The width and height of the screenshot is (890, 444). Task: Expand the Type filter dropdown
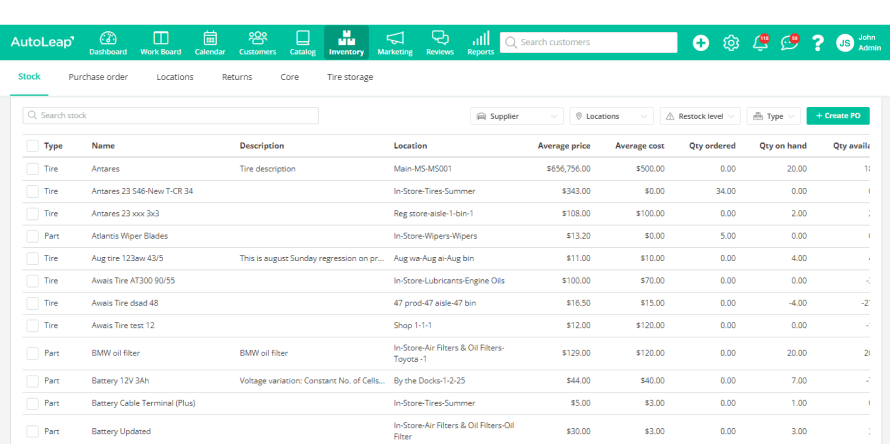coord(773,116)
